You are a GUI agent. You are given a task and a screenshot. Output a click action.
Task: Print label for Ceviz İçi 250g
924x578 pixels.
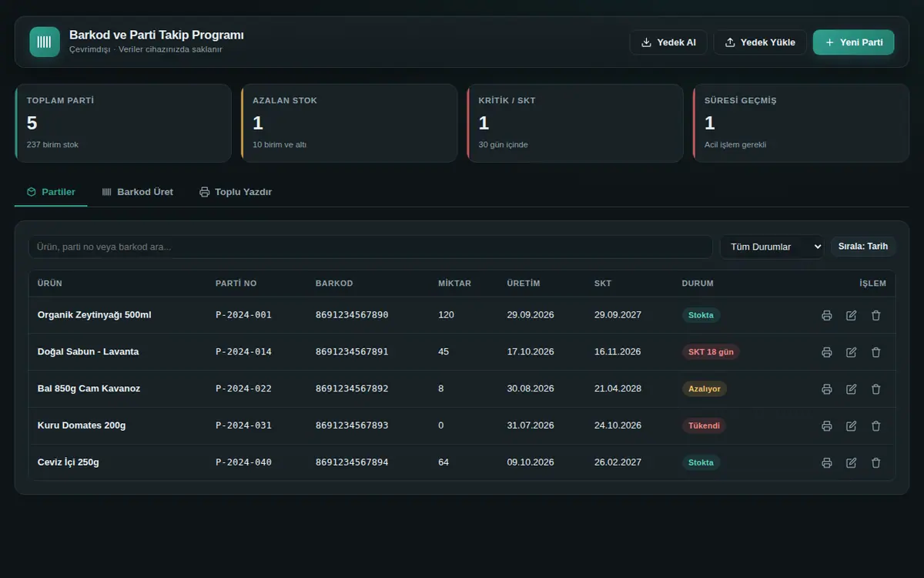click(826, 463)
